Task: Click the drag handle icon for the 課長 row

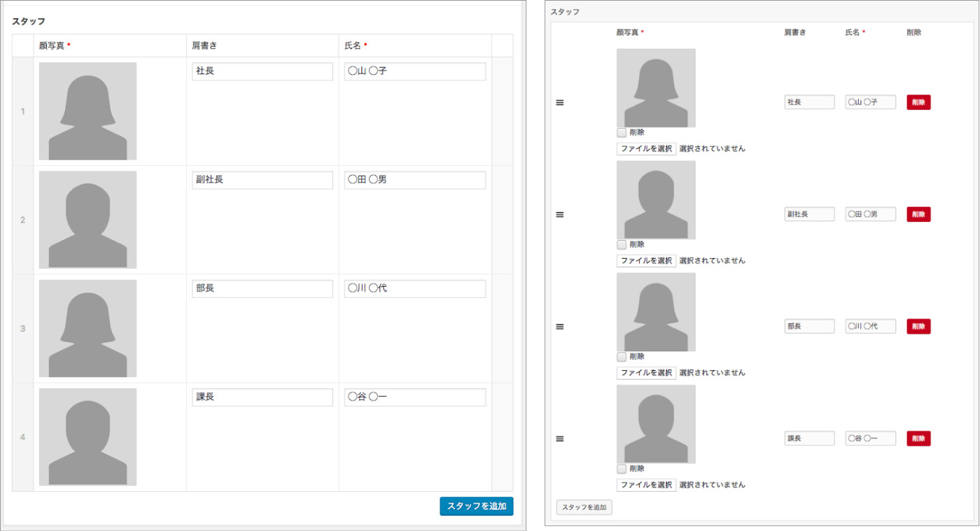Action: coord(560,439)
